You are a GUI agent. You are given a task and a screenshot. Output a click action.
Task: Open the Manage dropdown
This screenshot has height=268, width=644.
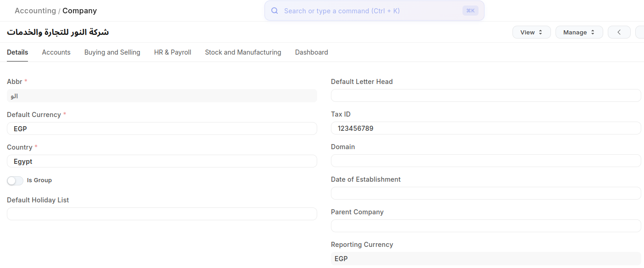click(x=579, y=32)
